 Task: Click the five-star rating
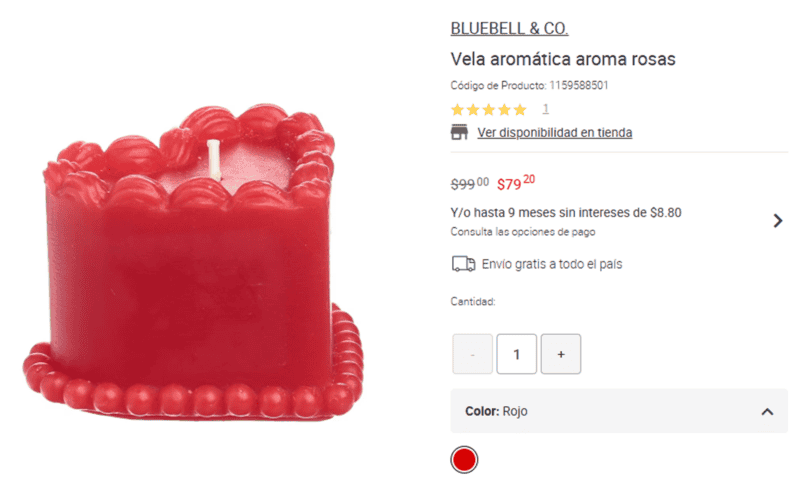pos(489,110)
